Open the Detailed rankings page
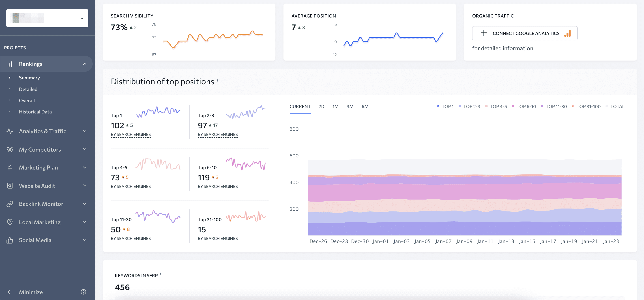The image size is (644, 300). 28,89
